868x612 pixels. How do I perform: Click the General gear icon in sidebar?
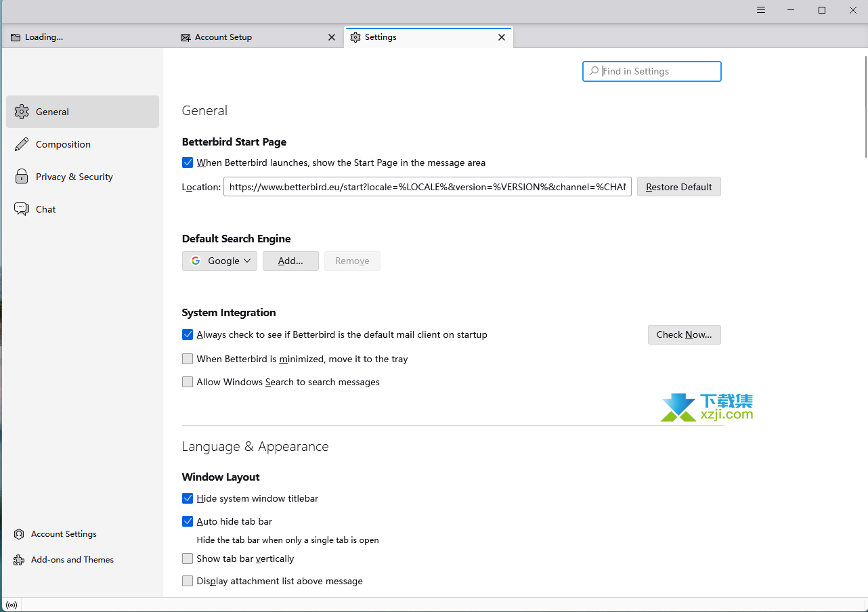click(22, 112)
